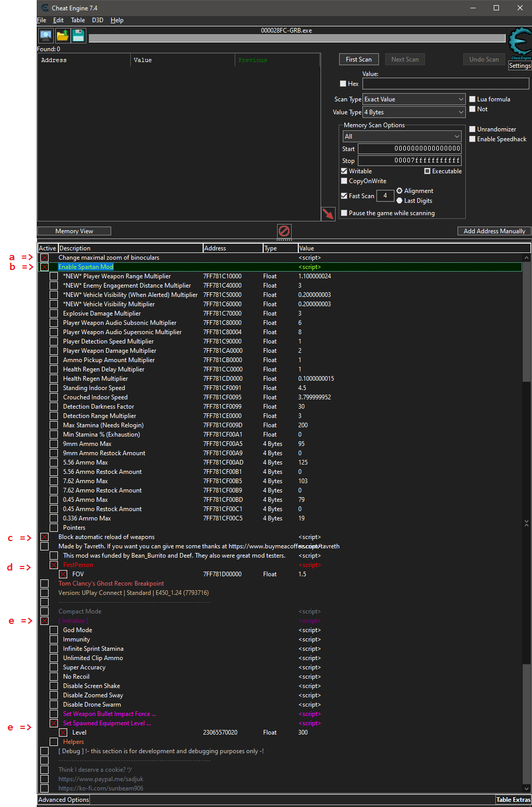Screen dimensions: 532x807
Task: Click the First Scan button
Action: tap(359, 59)
